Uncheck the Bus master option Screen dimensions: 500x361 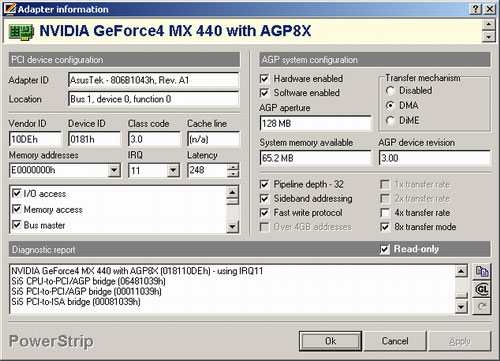(17, 225)
